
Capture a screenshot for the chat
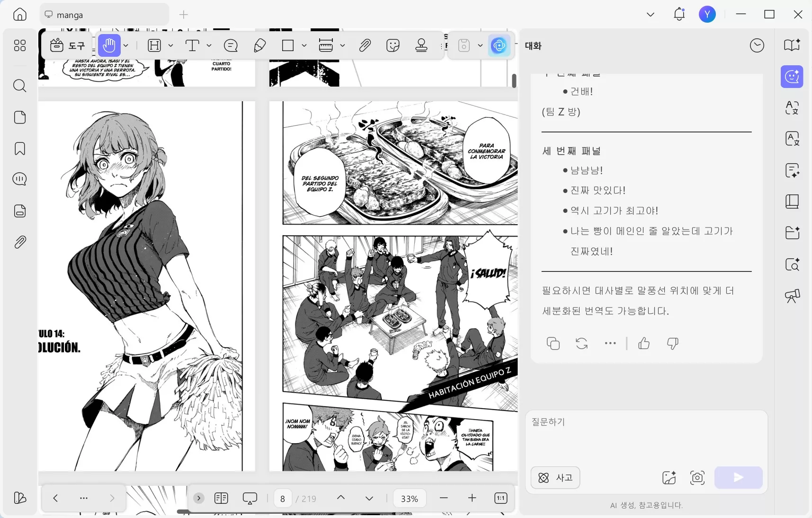(x=697, y=478)
